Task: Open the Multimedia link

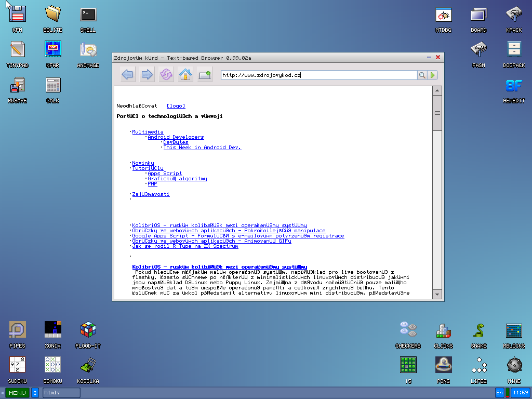Action: (x=148, y=131)
